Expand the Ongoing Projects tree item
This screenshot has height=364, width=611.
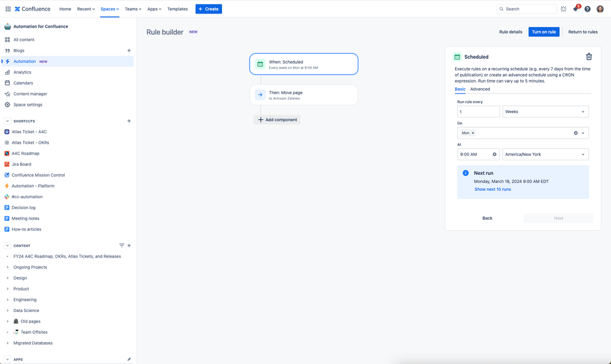pos(7,267)
